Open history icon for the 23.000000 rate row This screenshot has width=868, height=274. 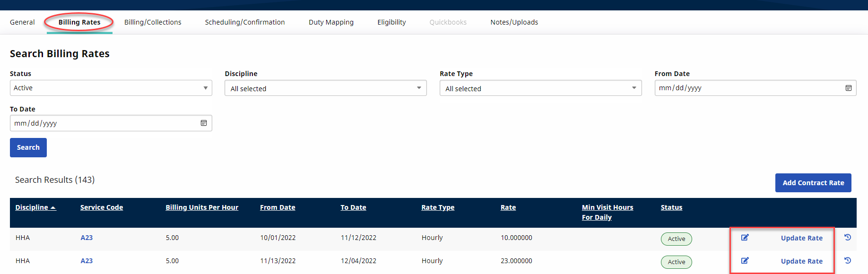coord(847,261)
